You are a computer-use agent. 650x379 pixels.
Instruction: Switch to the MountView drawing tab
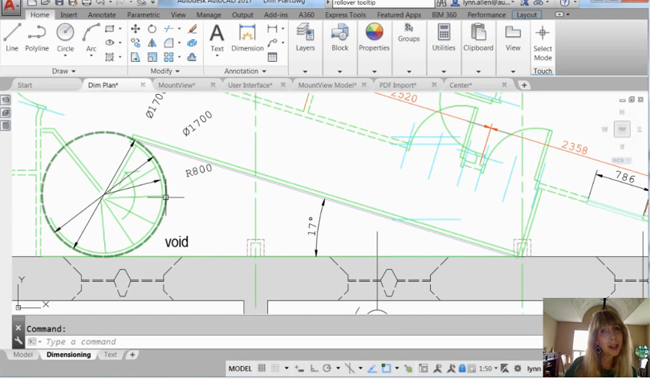coord(177,85)
